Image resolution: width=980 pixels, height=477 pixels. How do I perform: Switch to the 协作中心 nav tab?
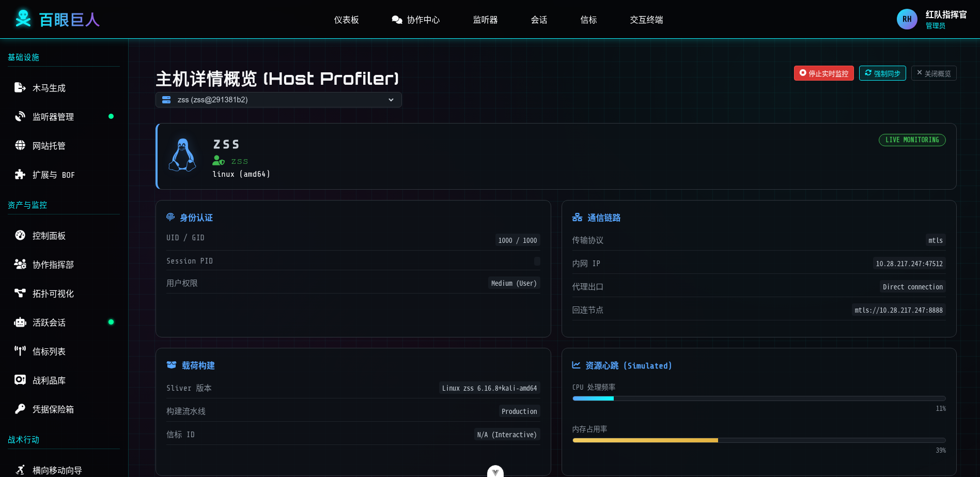click(416, 20)
